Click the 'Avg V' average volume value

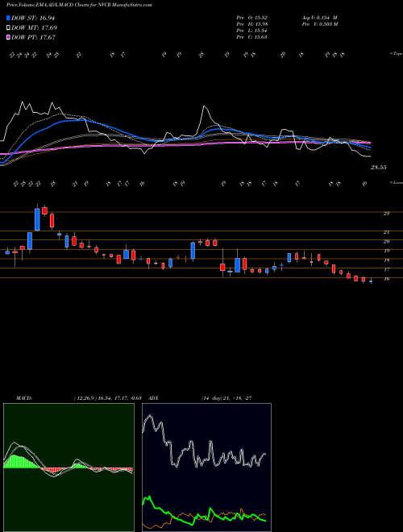coord(319,18)
